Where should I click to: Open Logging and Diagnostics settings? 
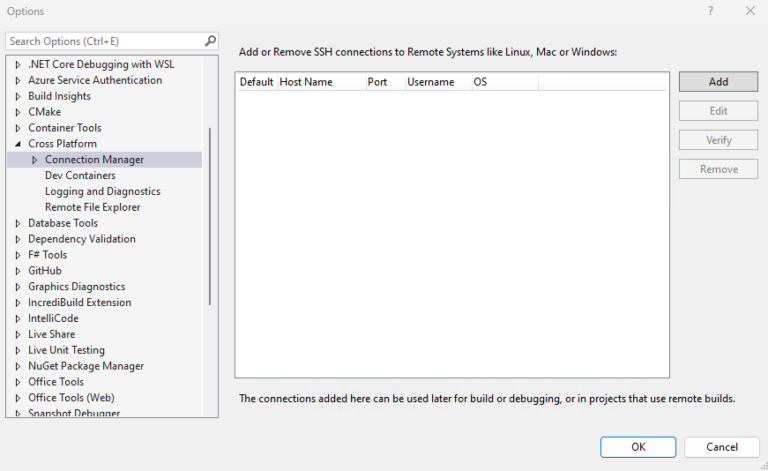pos(102,192)
